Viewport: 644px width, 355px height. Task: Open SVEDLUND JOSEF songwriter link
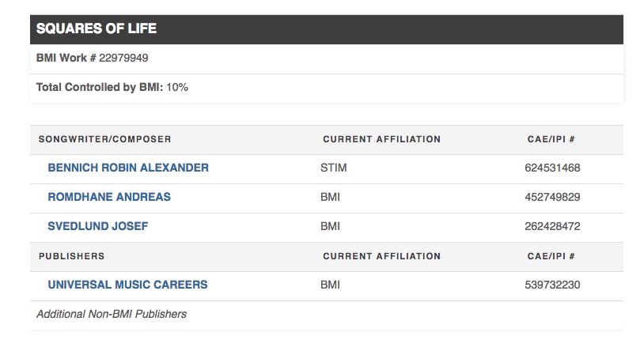tap(98, 226)
